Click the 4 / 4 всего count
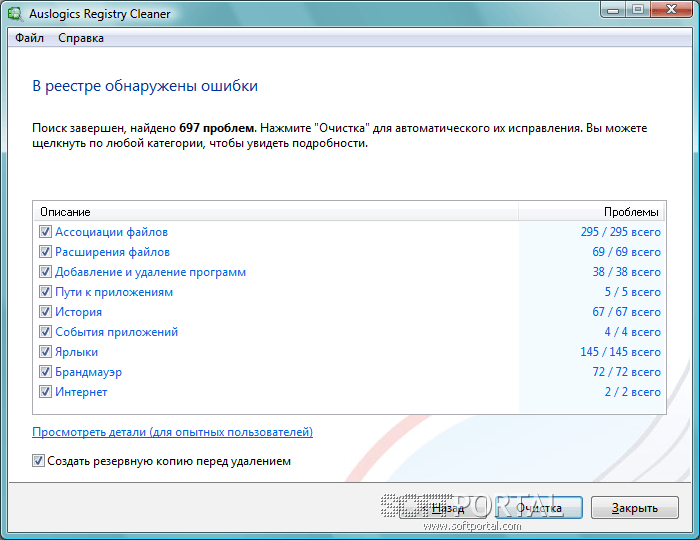The width and height of the screenshot is (700, 540). click(633, 332)
